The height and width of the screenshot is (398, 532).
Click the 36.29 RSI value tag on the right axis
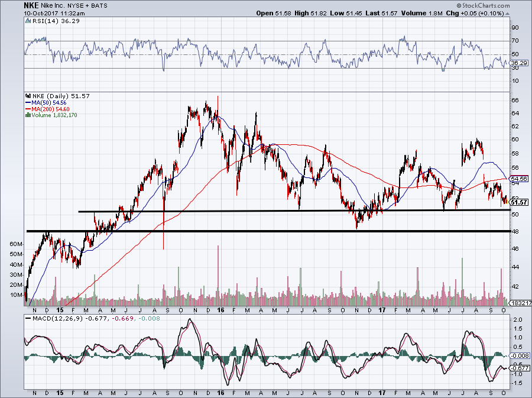click(519, 63)
